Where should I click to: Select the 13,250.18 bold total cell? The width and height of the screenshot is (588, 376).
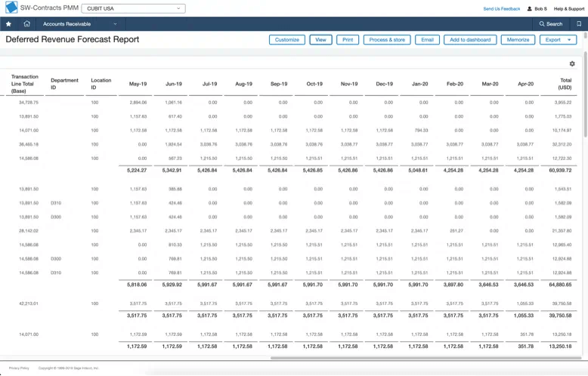[x=560, y=347]
